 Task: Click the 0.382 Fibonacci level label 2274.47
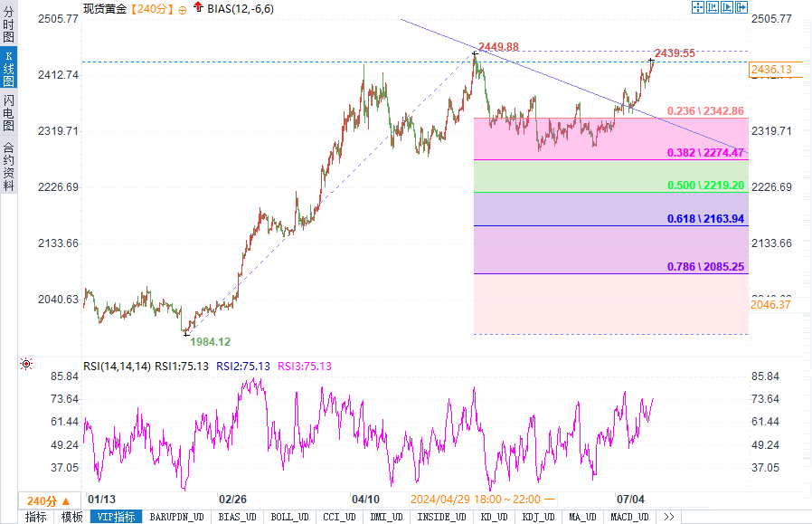coord(705,152)
